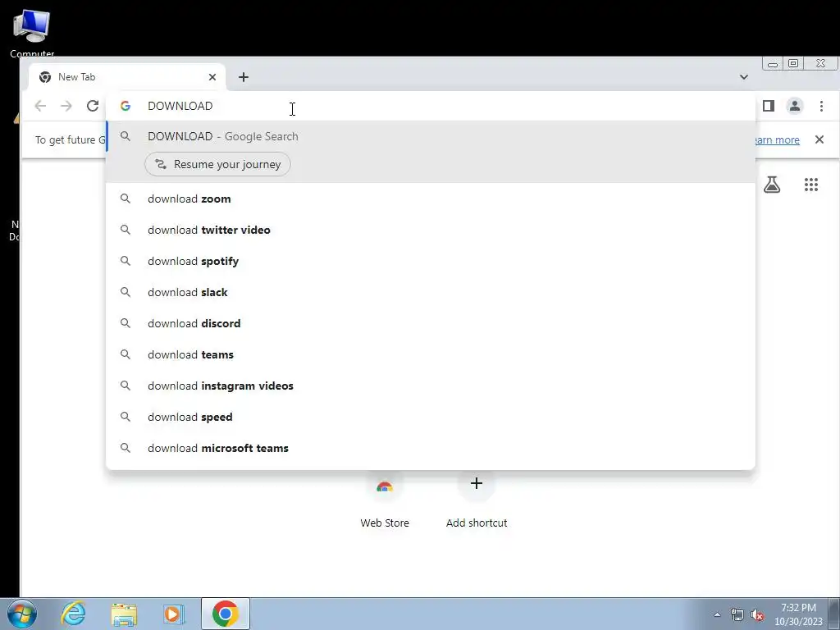Click the Google G icon in omnibox
840x630 pixels.
(x=126, y=106)
